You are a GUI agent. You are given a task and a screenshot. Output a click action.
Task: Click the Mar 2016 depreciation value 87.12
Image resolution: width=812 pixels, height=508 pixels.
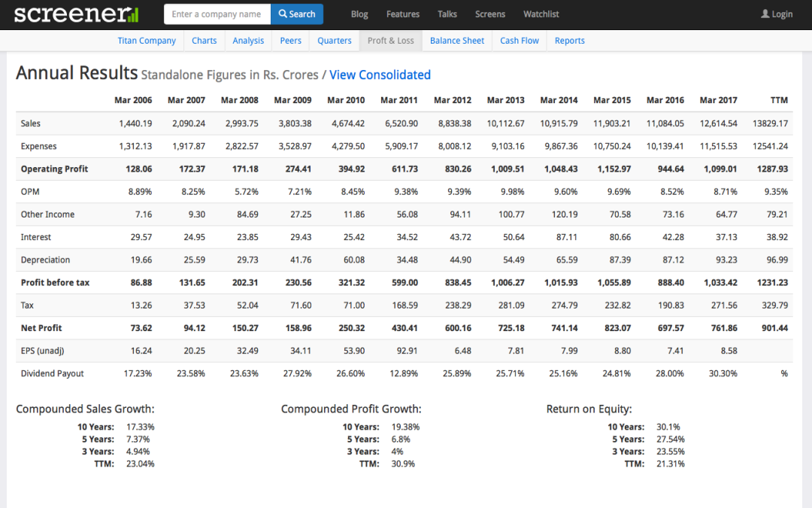(673, 260)
